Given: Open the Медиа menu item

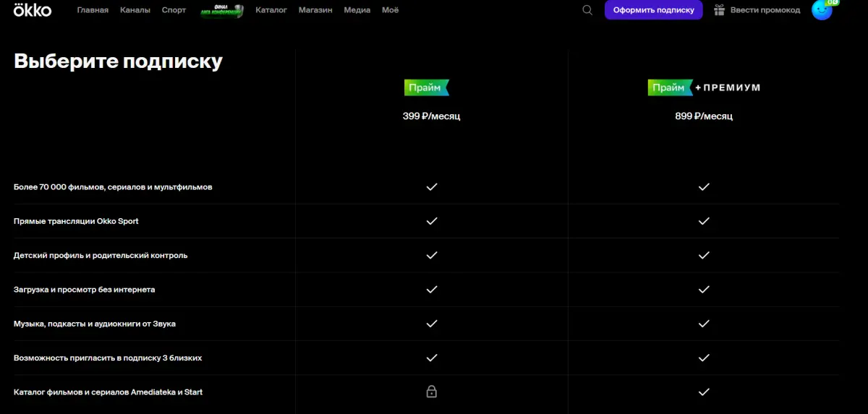Looking at the screenshot, I should tap(357, 10).
